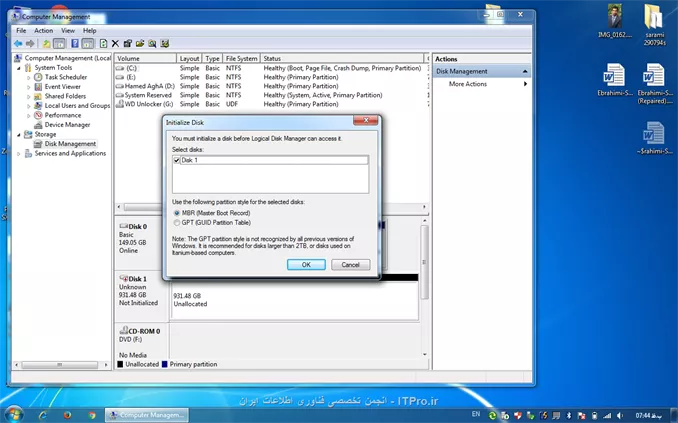This screenshot has height=423, width=678.
Task: Confirm the Initialize Disk dialog with OK
Action: coord(306,265)
